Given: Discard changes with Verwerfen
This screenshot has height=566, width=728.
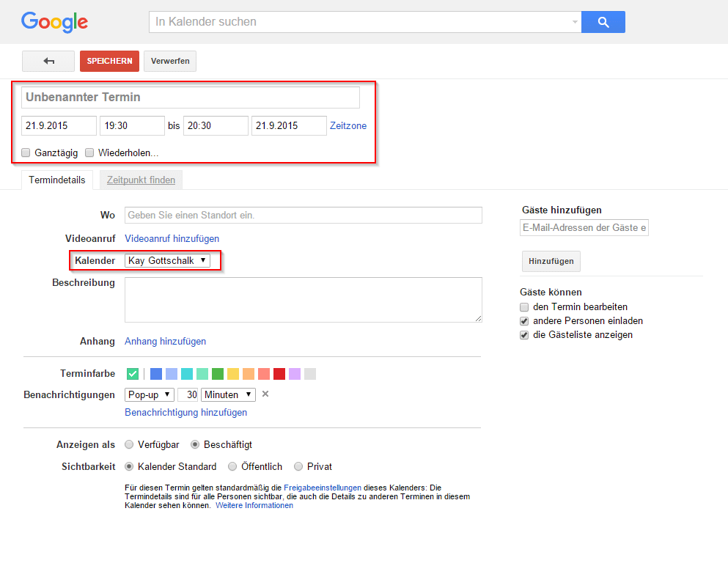Looking at the screenshot, I should (170, 62).
